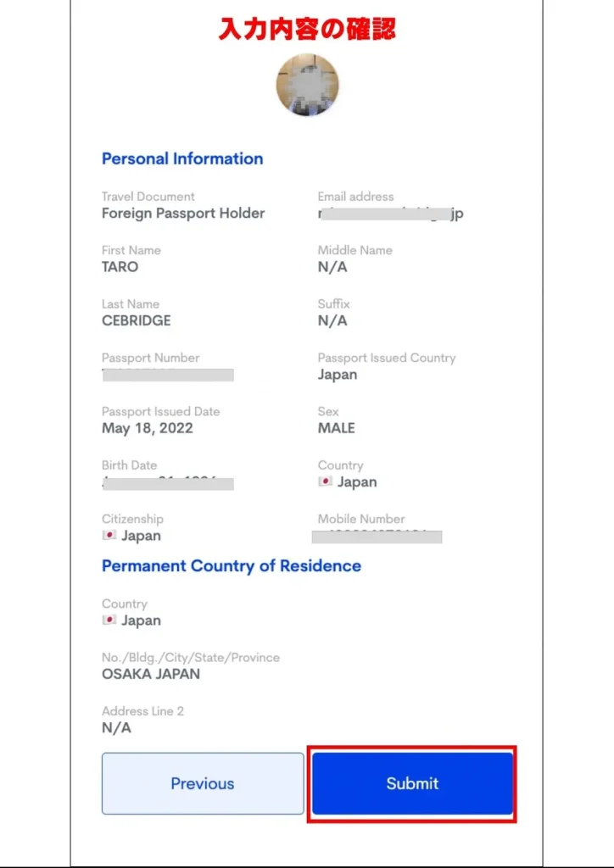This screenshot has height=868, width=614.
Task: Click the red Japanese confirmation title
Action: 307,29
